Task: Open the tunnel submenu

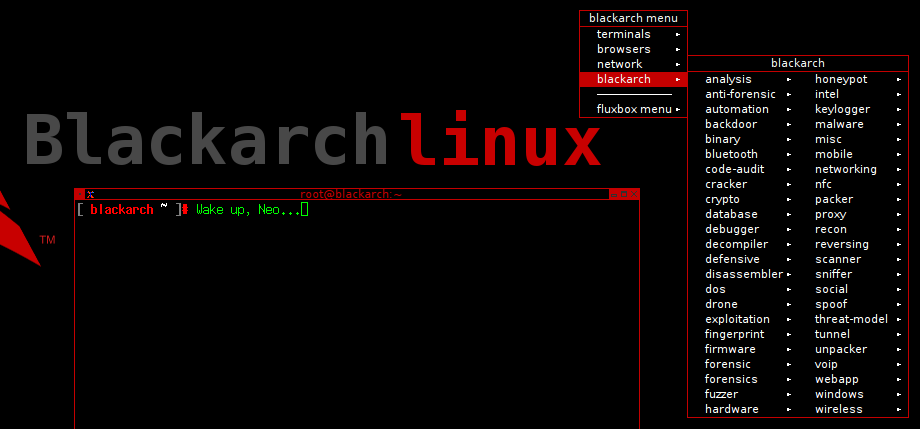Action: (853, 334)
